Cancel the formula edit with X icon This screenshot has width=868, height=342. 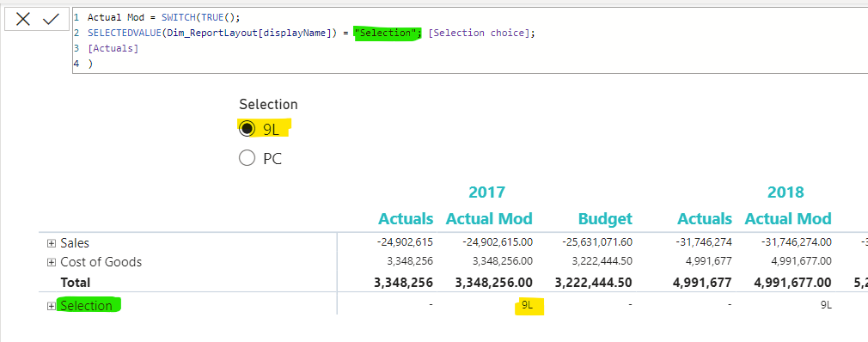pos(22,20)
